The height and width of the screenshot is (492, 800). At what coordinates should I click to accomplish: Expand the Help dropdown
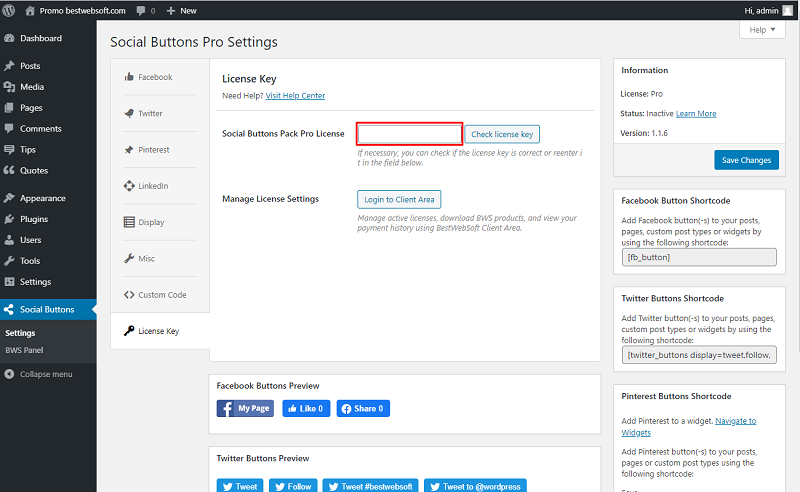click(x=762, y=30)
